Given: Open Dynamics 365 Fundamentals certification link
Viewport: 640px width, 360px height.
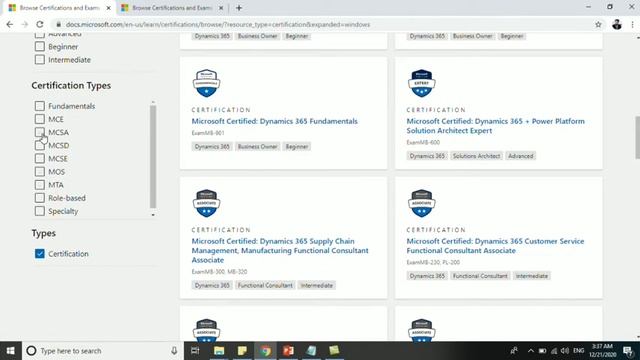Looking at the screenshot, I should pyautogui.click(x=274, y=121).
